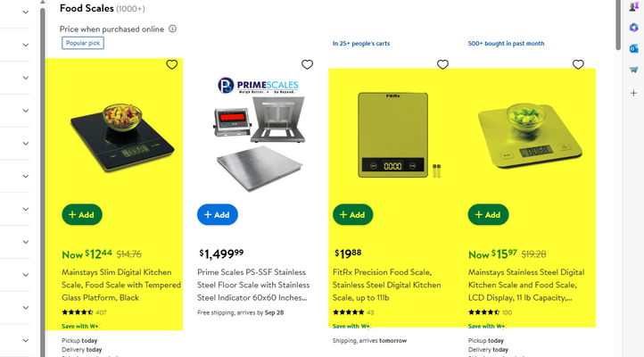This screenshot has height=357, width=644.
Task: Open Microsoft 365 Copilot sidebar icon
Action: coord(633,28)
